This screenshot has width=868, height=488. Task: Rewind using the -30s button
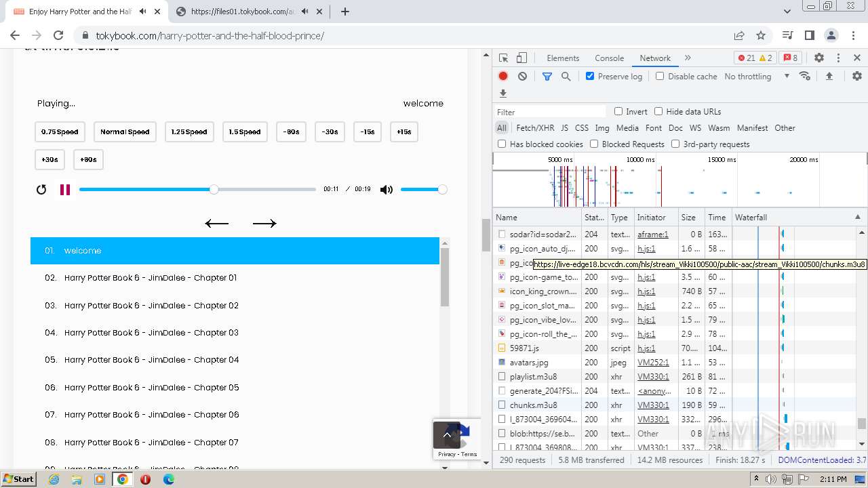(x=330, y=132)
